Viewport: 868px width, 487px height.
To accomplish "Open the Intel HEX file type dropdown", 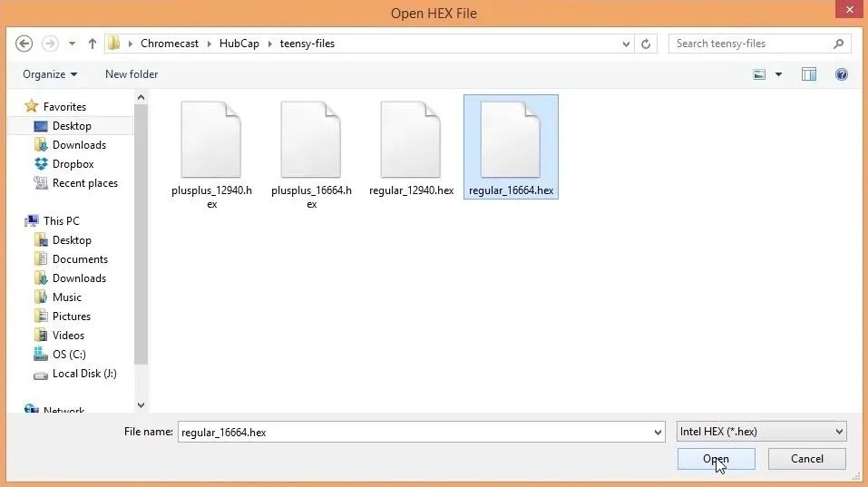I will [762, 432].
